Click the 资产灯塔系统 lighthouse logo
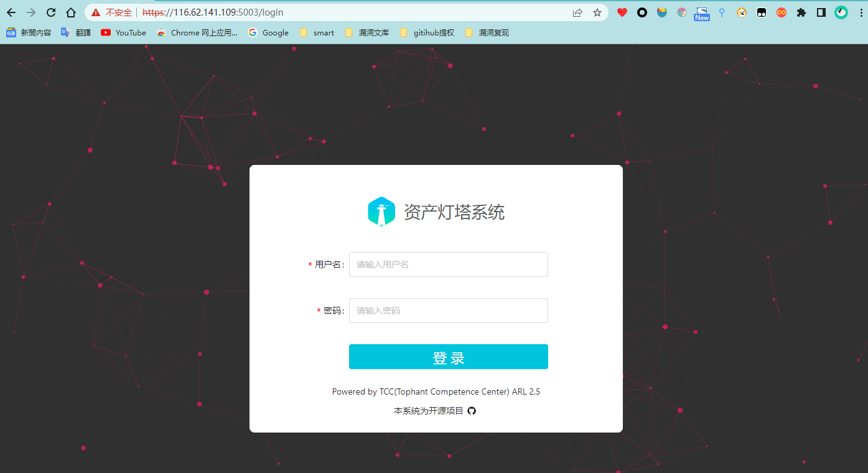868x473 pixels. point(381,212)
